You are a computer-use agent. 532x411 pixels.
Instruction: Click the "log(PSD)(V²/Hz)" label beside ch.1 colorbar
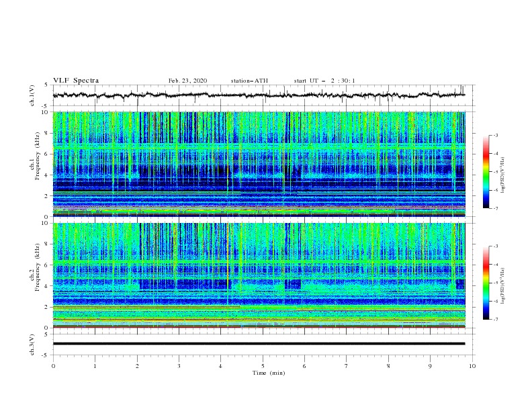(x=502, y=175)
